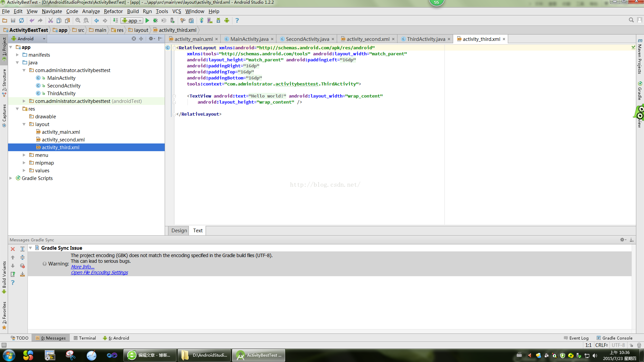Click the Open folder toolbar icon

(x=5, y=20)
